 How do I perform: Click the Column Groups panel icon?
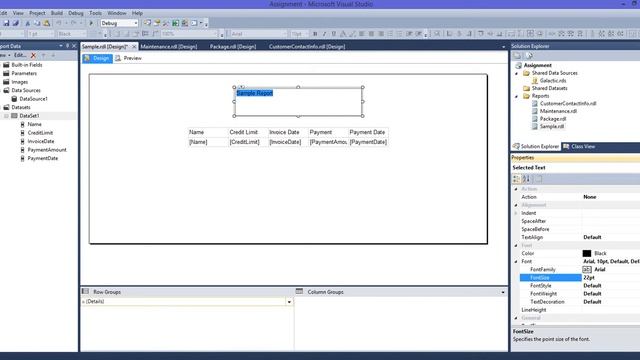pyautogui.click(x=299, y=291)
